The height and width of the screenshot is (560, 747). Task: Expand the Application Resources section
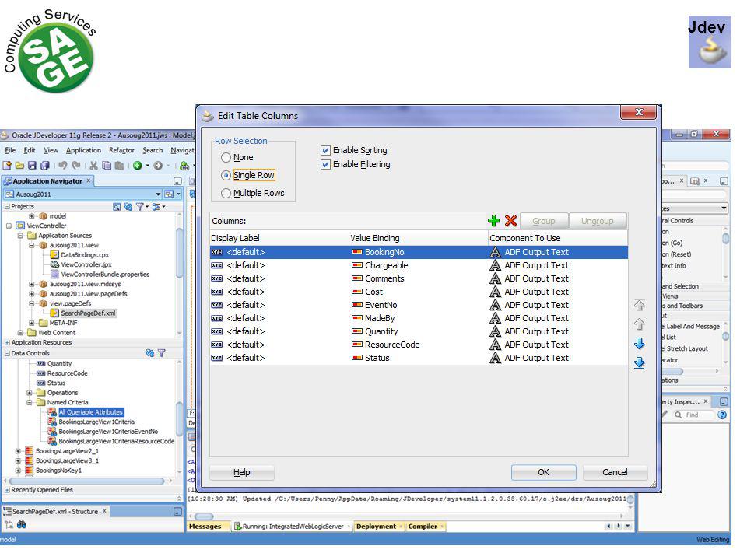coord(7,342)
